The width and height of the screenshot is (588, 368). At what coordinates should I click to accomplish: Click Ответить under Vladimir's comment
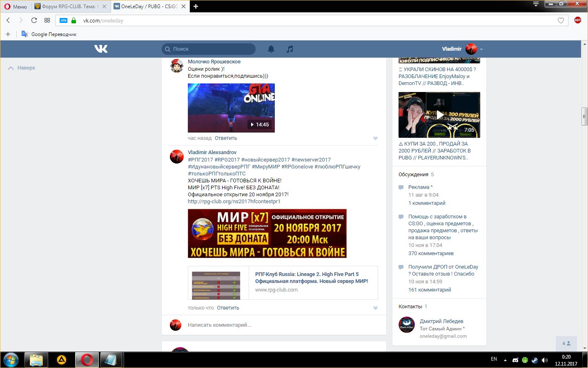point(228,308)
